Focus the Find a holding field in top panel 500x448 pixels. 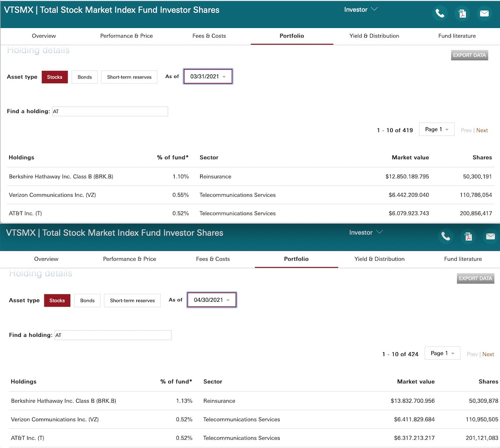[x=110, y=111]
